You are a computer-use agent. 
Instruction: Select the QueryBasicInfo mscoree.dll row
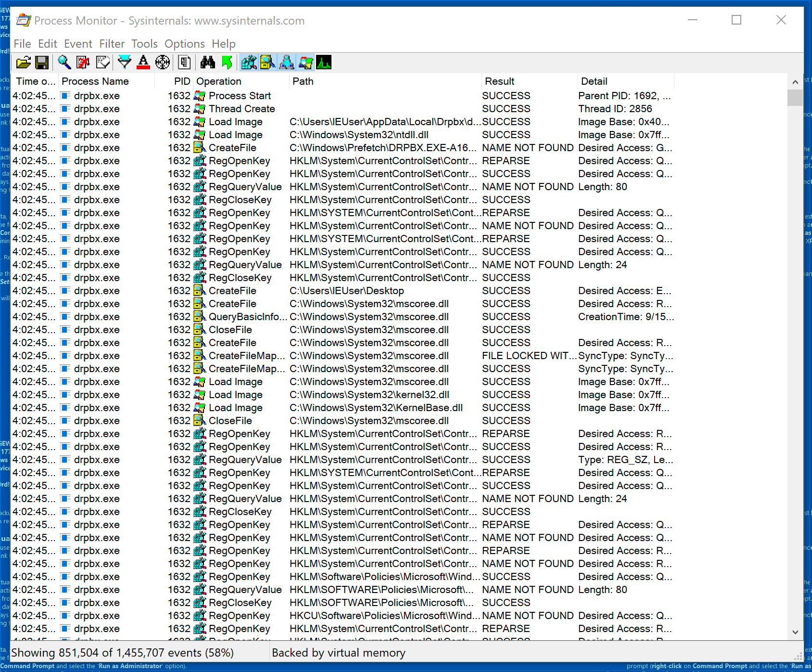pyautogui.click(x=343, y=317)
